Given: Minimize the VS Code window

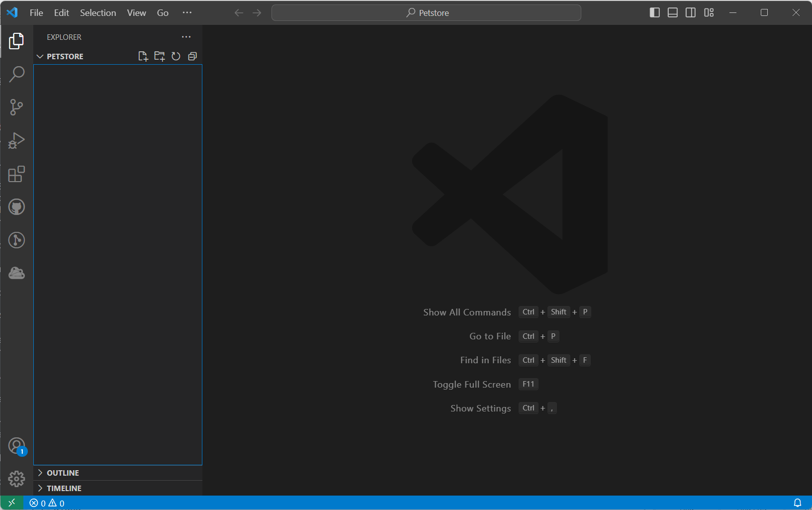Looking at the screenshot, I should (733, 13).
